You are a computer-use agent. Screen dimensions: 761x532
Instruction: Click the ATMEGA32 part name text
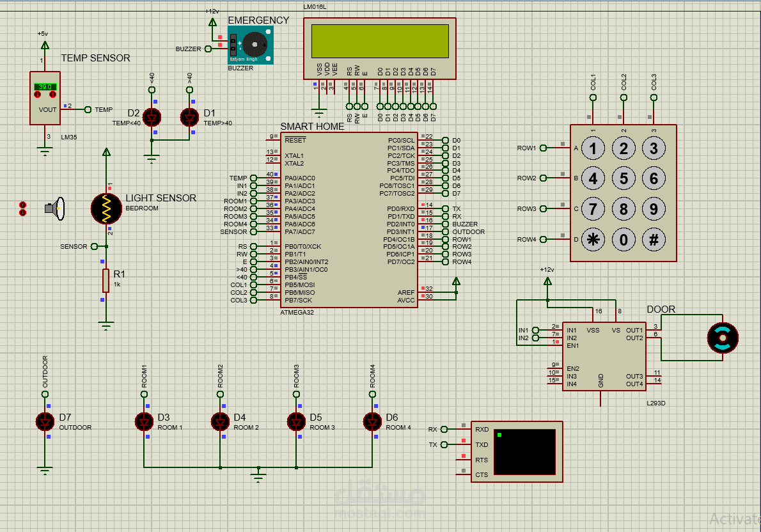coord(297,312)
